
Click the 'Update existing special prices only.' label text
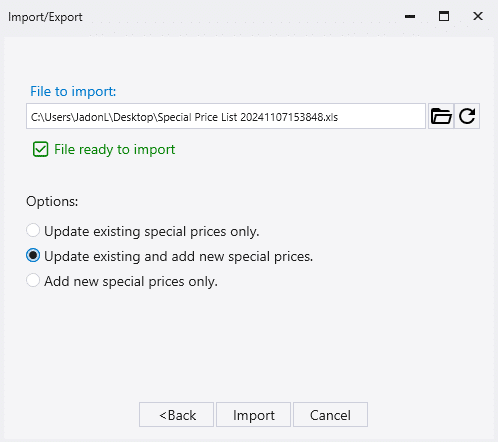[152, 231]
